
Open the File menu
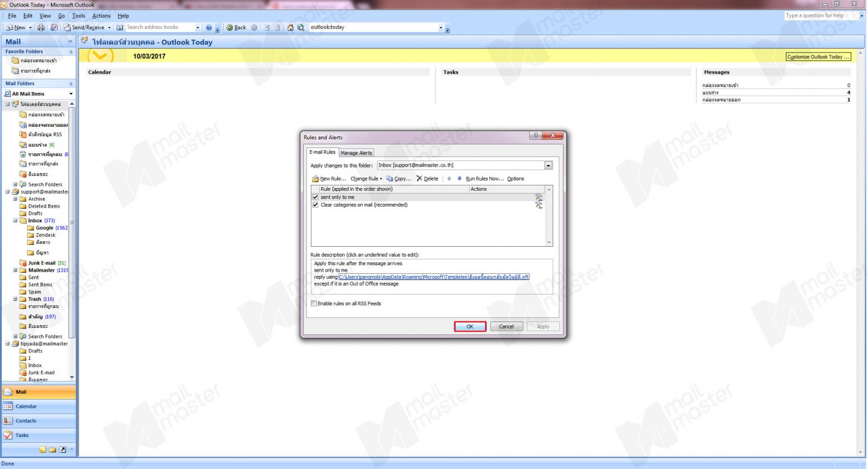click(x=12, y=16)
